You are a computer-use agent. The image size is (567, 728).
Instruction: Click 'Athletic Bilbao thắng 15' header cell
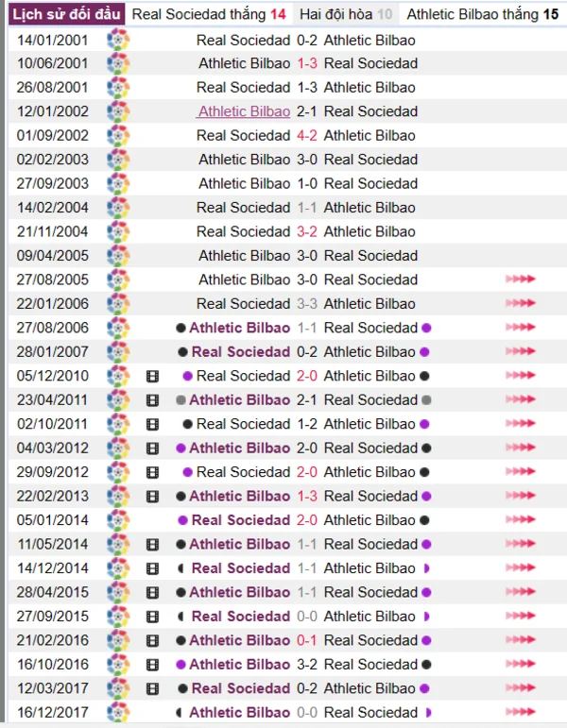click(x=483, y=14)
